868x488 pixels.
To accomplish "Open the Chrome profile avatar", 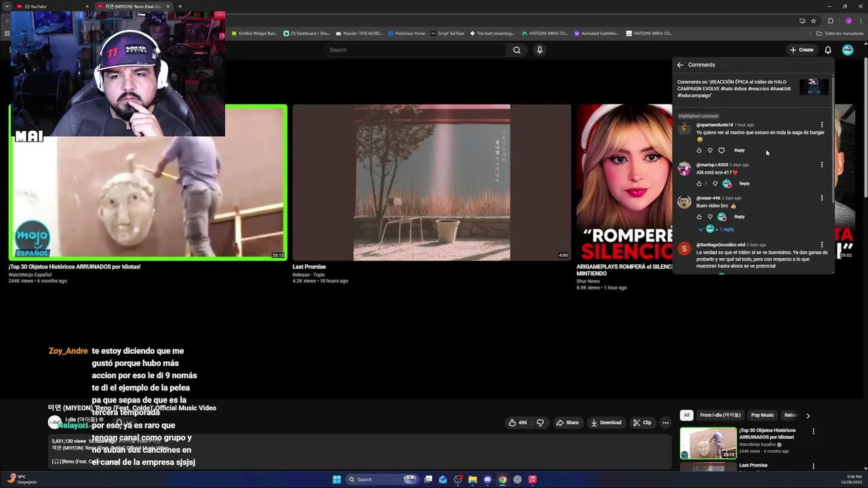I will click(848, 20).
